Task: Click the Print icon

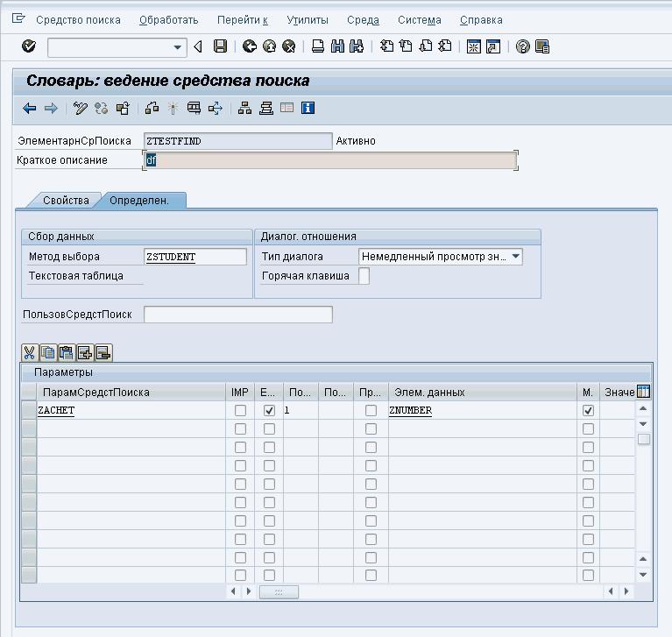Action: [317, 46]
